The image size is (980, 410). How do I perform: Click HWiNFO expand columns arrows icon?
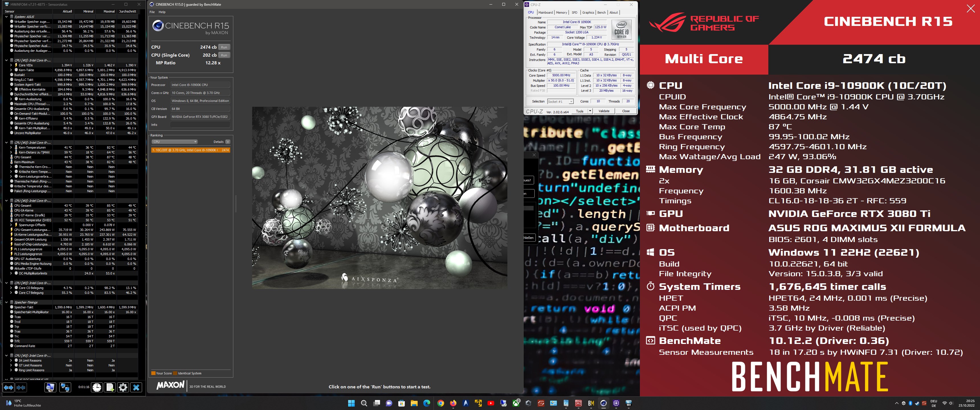[8, 387]
